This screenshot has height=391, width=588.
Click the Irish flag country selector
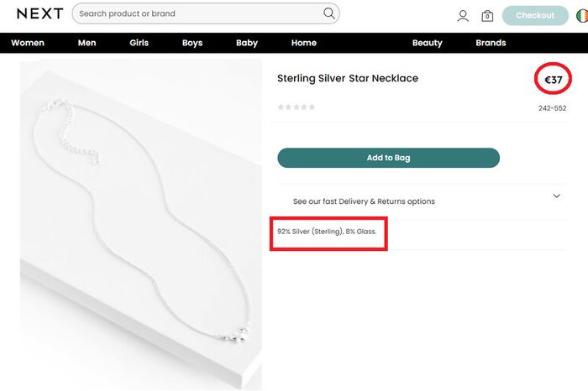pos(582,16)
